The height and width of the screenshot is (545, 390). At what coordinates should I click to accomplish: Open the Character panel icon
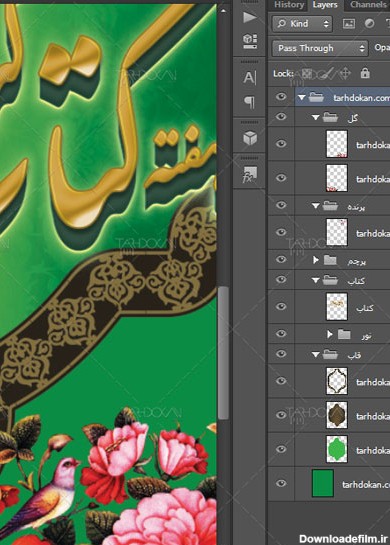(250, 78)
